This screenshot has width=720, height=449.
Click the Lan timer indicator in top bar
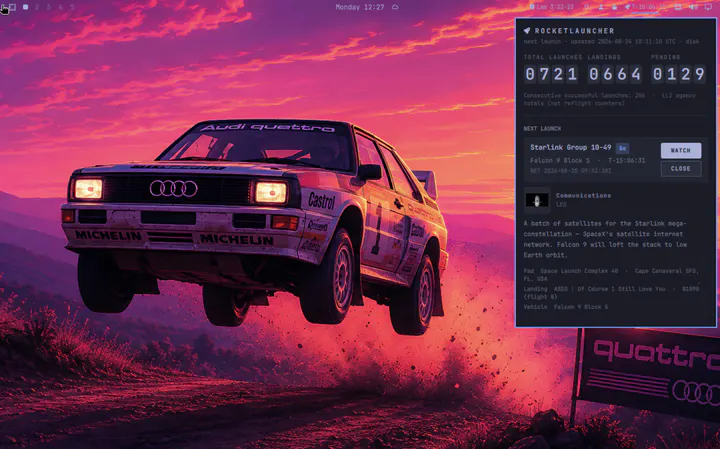551,7
